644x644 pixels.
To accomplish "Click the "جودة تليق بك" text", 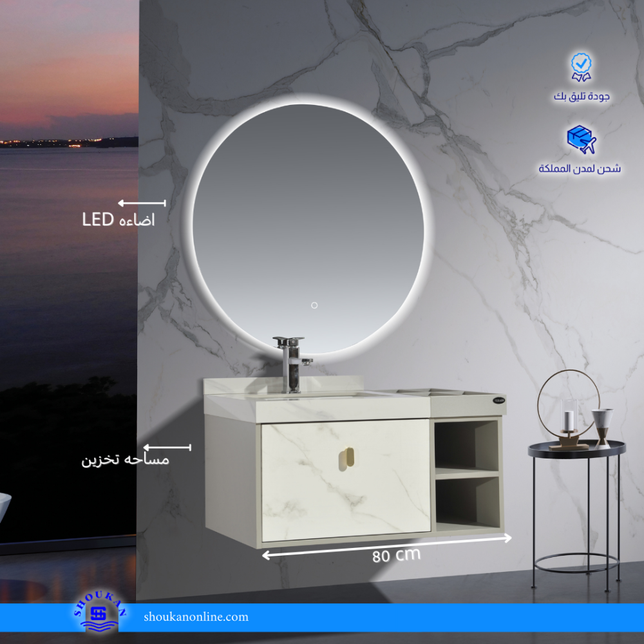I will pos(582,97).
